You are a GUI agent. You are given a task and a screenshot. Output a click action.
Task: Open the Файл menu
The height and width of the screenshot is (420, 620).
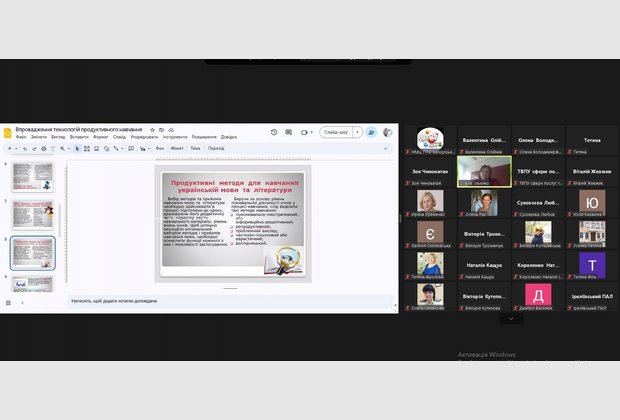point(21,137)
